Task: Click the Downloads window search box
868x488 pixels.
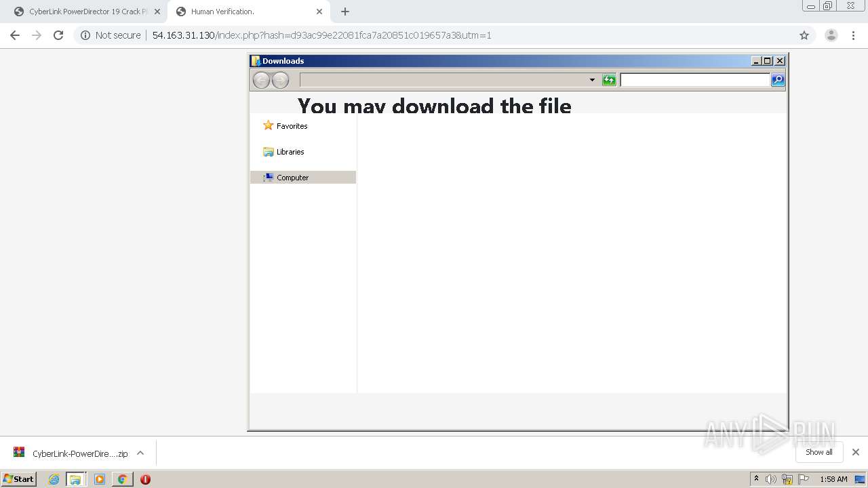Action: (x=695, y=80)
